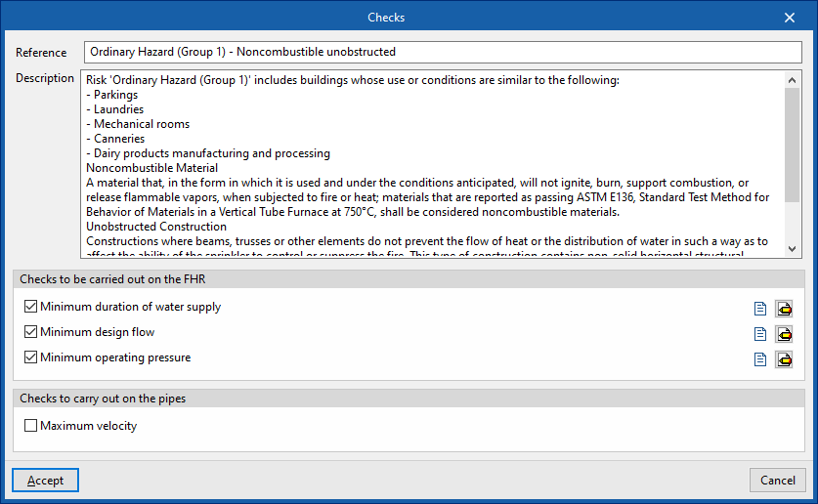Click the '- Parkings' line in Description
Image resolution: width=818 pixels, height=504 pixels.
[112, 95]
